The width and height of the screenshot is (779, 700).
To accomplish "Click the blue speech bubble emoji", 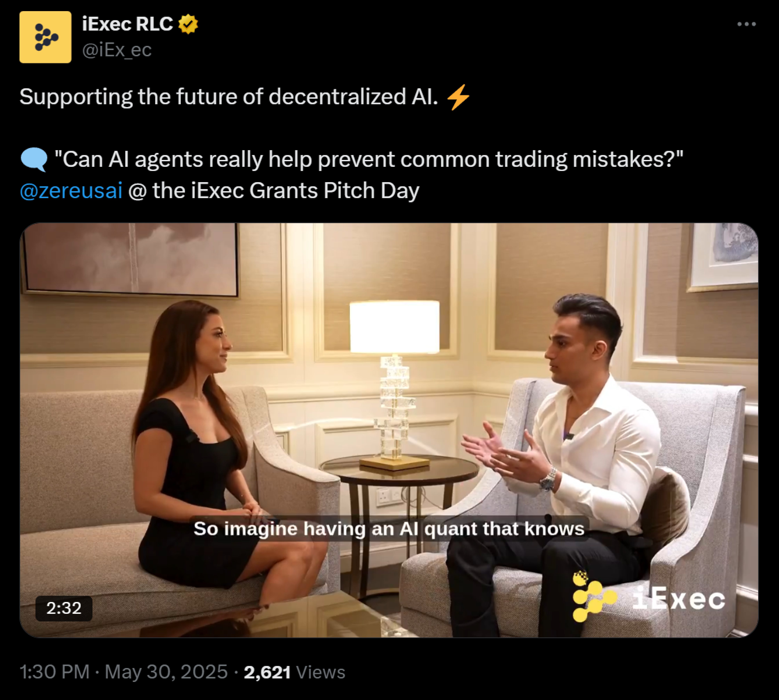I will 34,159.
